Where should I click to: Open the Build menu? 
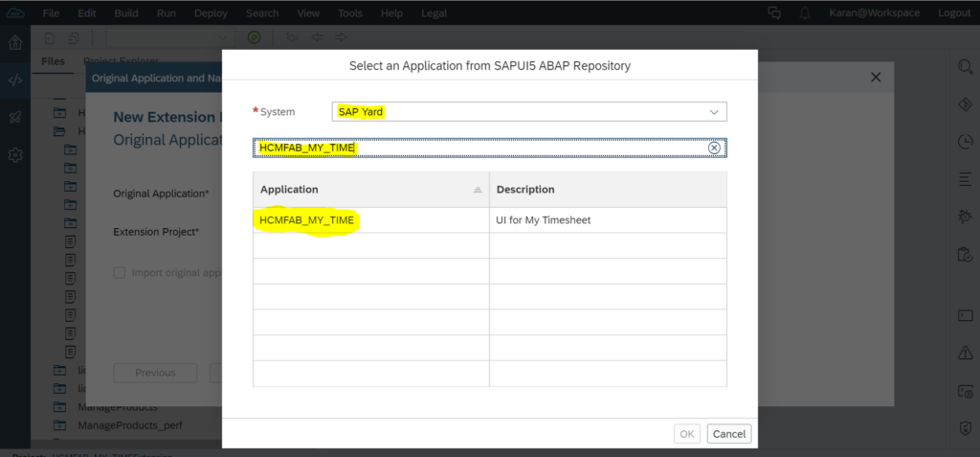tap(126, 13)
